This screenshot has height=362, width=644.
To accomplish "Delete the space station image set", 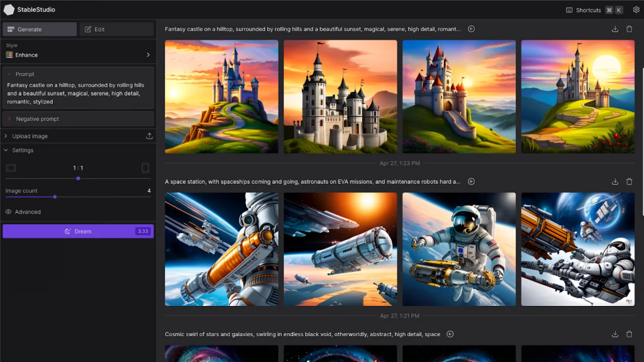I will [x=630, y=182].
